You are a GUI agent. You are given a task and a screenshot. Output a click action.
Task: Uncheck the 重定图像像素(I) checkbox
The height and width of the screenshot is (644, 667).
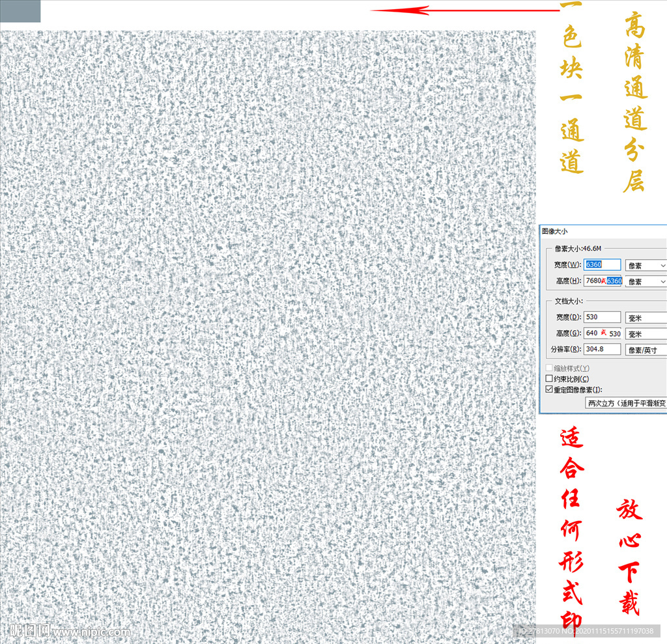click(549, 389)
